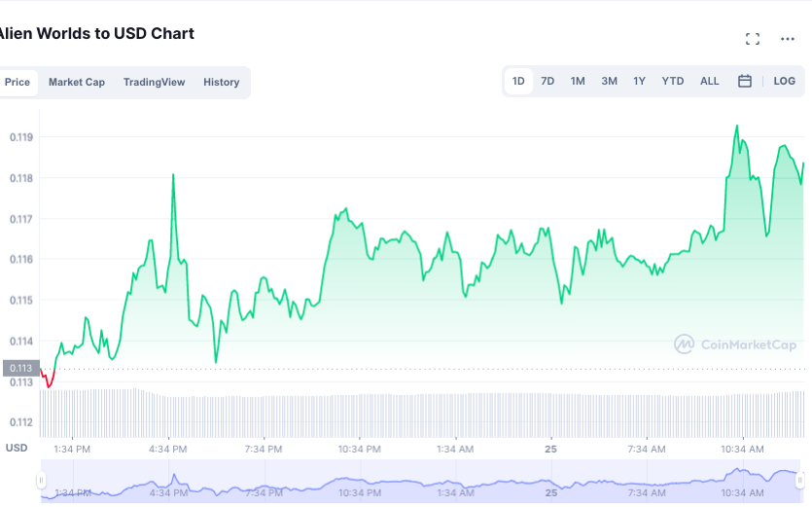Click the 0.113 current price label
The width and height of the screenshot is (812, 507).
coord(21,368)
